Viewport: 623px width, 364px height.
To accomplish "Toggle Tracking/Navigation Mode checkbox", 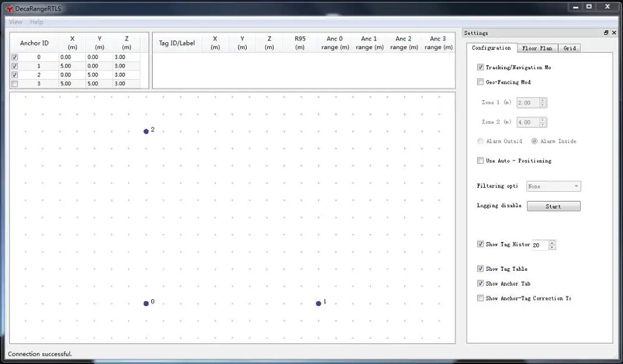I will (480, 67).
